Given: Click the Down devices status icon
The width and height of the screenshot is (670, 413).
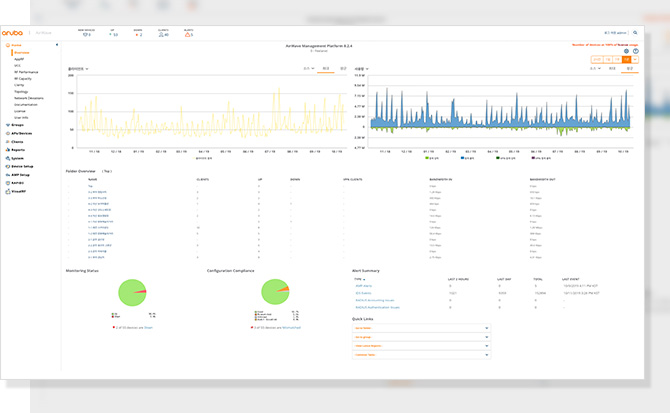Looking at the screenshot, I should tap(138, 35).
